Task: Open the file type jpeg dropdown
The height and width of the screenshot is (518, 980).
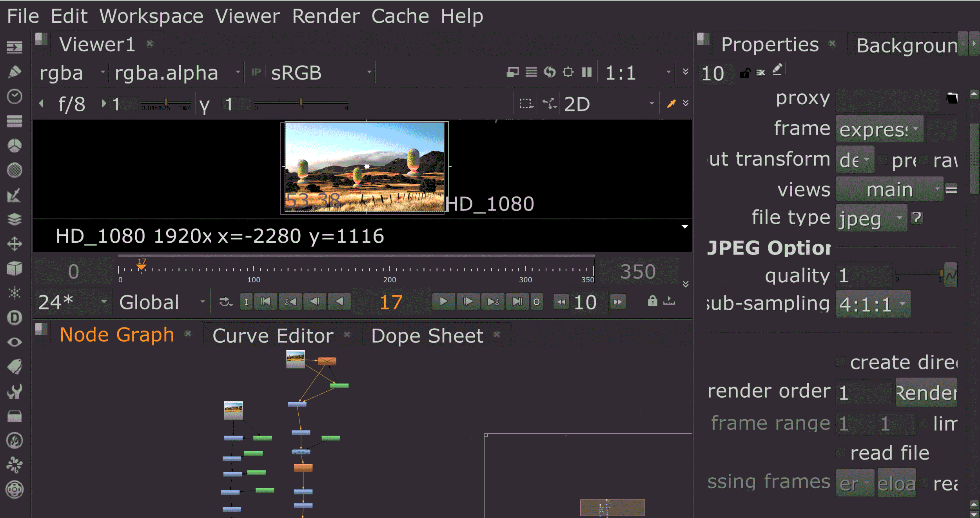Action: [x=871, y=218]
